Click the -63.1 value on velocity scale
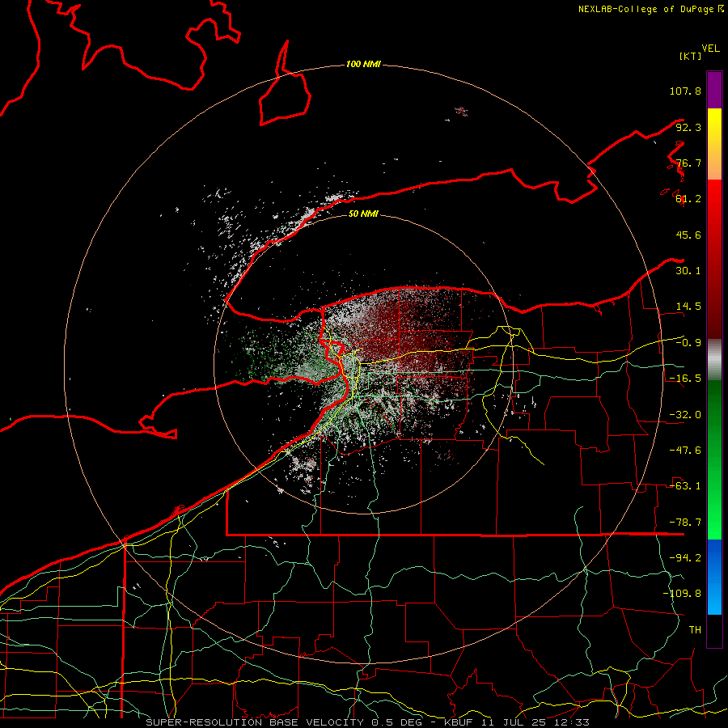This screenshot has width=728, height=728. 685,486
